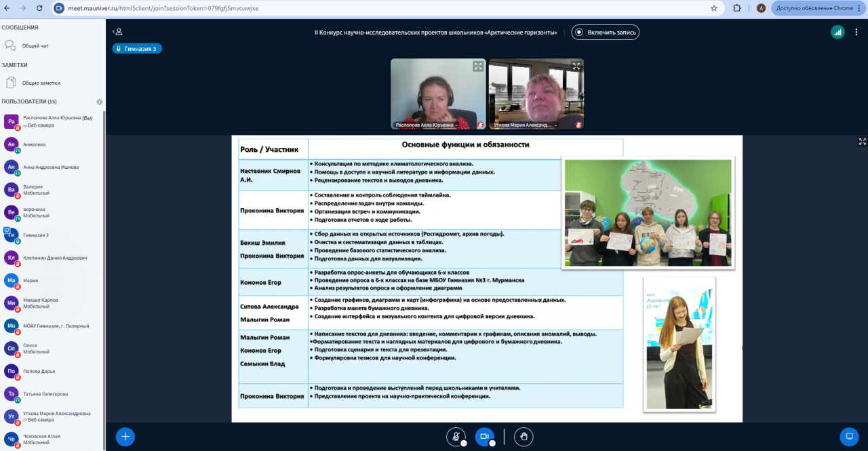Click the blue plus actions button
The height and width of the screenshot is (451, 868).
click(x=125, y=437)
